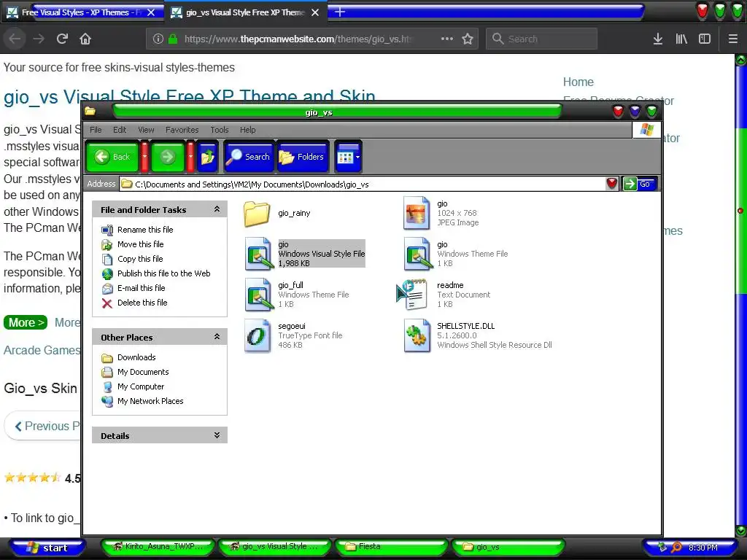The height and width of the screenshot is (560, 747).
Task: Select the gio_full theme file icon
Action: [259, 295]
